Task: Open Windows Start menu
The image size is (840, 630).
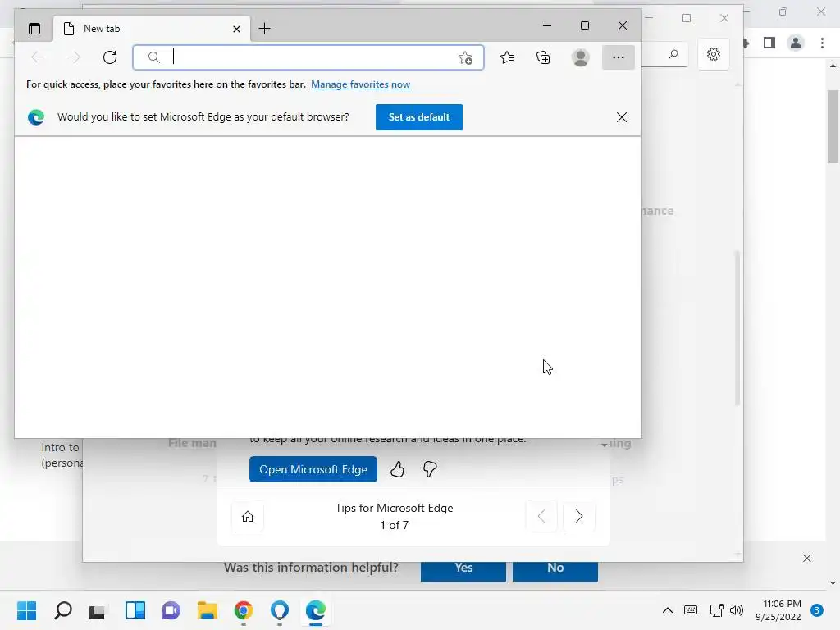Action: click(x=27, y=610)
